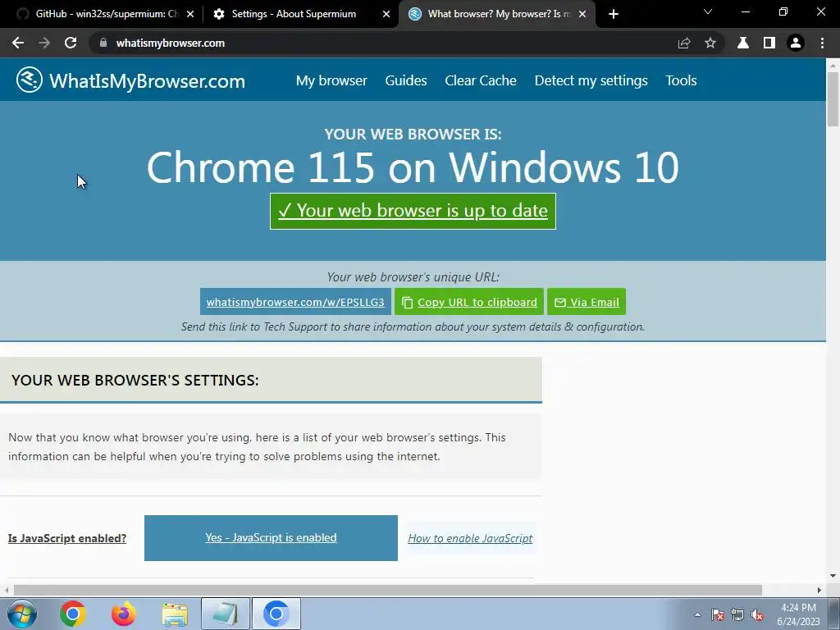Click the vertical scrollbar thumb

point(833,99)
